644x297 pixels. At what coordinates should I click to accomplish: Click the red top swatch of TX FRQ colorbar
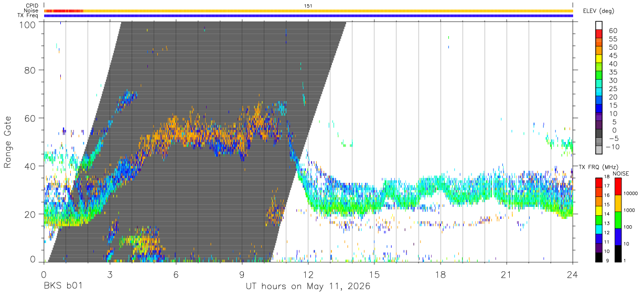click(x=599, y=182)
